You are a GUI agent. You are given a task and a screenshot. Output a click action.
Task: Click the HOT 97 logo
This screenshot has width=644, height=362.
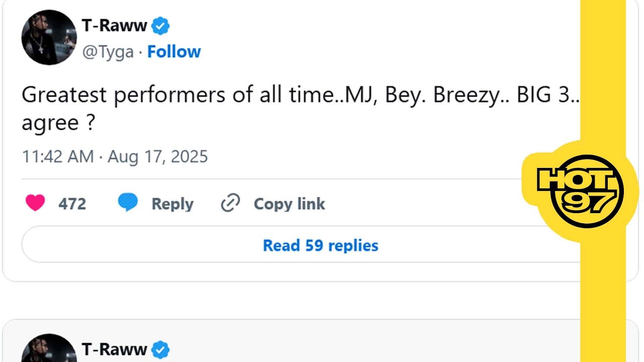pos(580,191)
